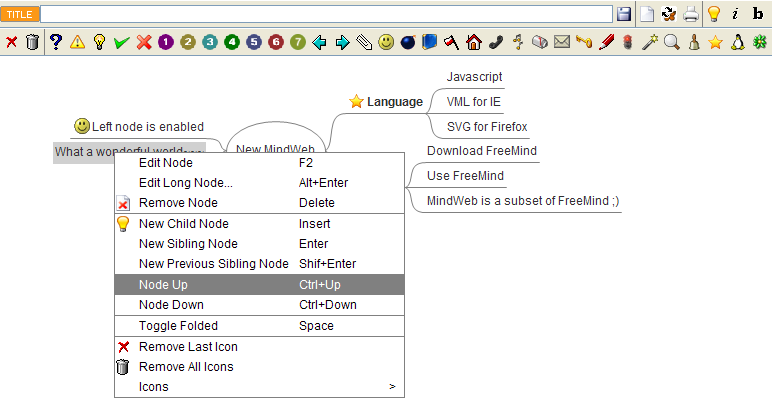The width and height of the screenshot is (772, 402).
Task: Select the Javascript node
Action: point(474,77)
